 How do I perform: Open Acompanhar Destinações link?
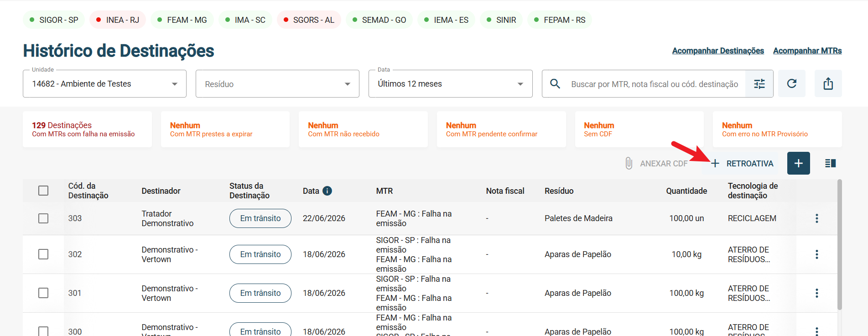[718, 51]
